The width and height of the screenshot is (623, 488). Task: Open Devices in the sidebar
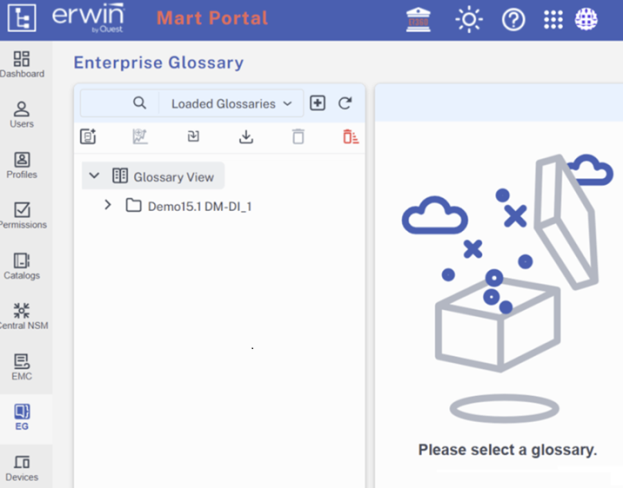click(22, 467)
